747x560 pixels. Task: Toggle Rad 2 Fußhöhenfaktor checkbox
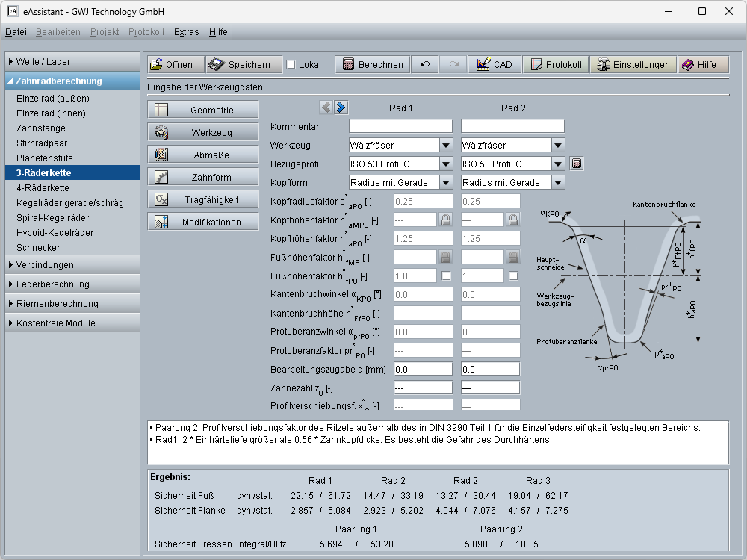coord(513,276)
